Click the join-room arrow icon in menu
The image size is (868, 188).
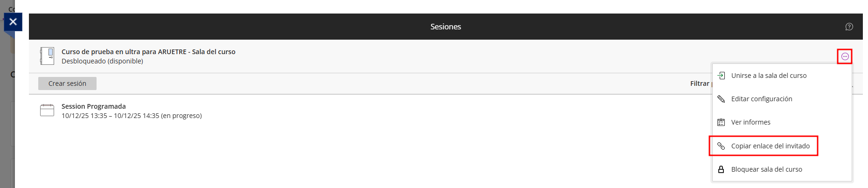(x=721, y=76)
